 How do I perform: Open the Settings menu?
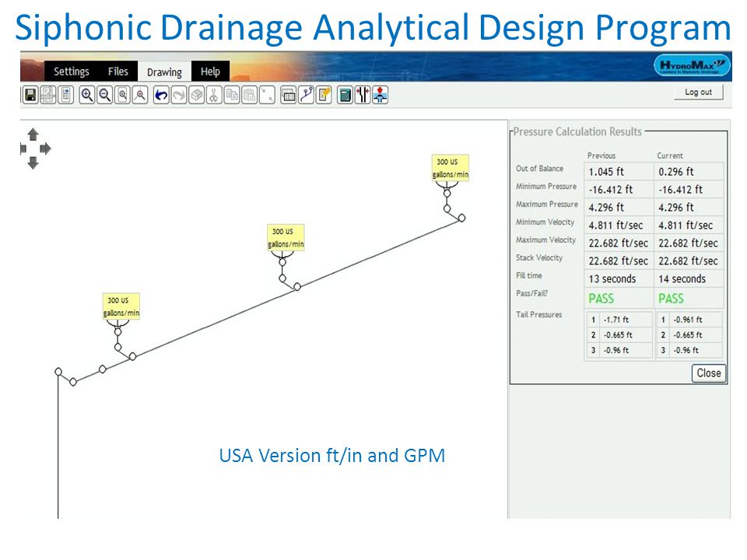pos(72,72)
